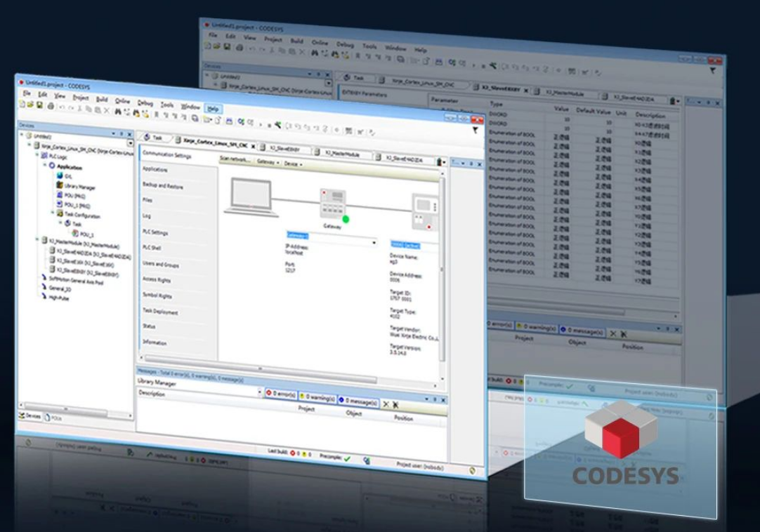760x532 pixels.
Task: Click Precompile checkmark in front status bar
Action: point(347,458)
